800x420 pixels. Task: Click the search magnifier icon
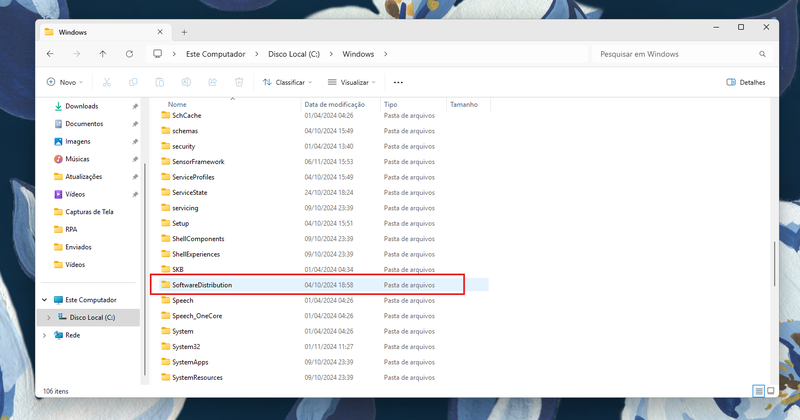pos(762,54)
